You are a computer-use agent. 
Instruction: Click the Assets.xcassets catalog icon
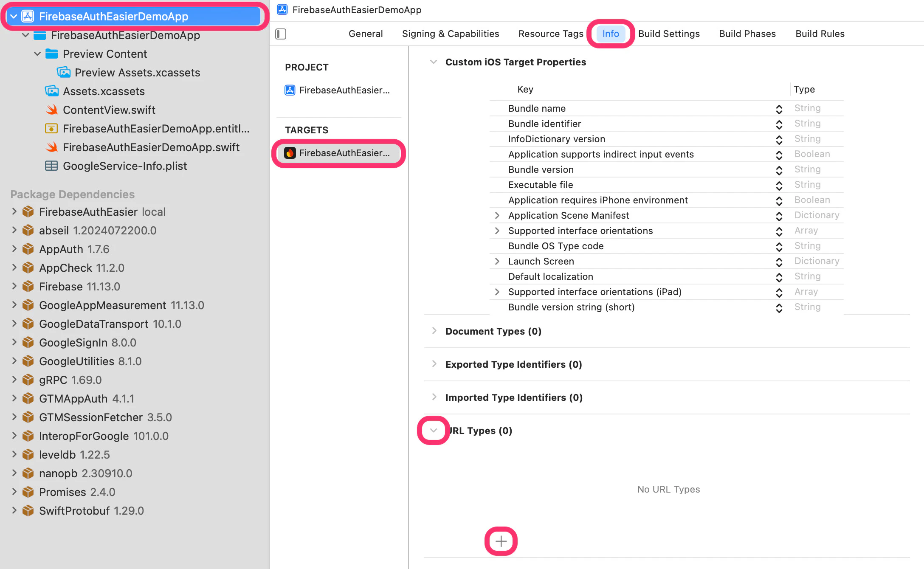click(x=51, y=91)
